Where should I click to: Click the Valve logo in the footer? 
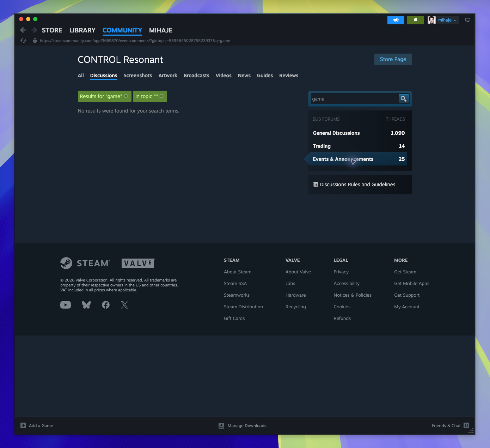tap(138, 263)
